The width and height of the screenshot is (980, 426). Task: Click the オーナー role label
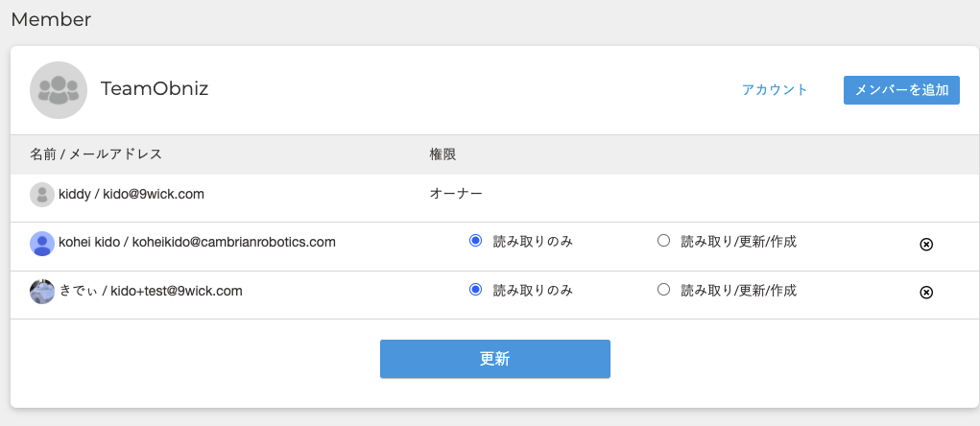[x=456, y=194]
